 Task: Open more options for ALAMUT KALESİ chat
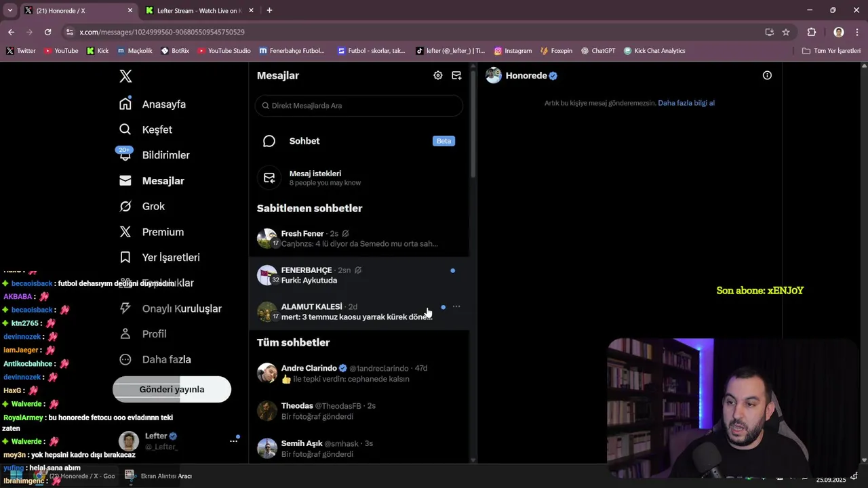pyautogui.click(x=456, y=306)
